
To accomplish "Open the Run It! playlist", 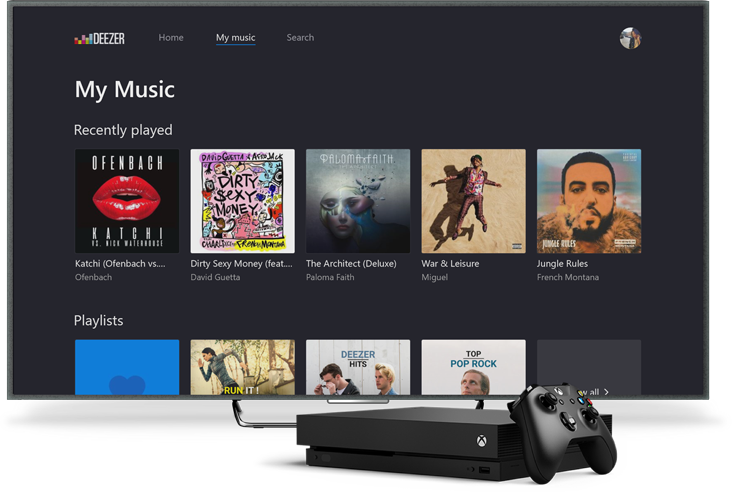I will click(242, 367).
